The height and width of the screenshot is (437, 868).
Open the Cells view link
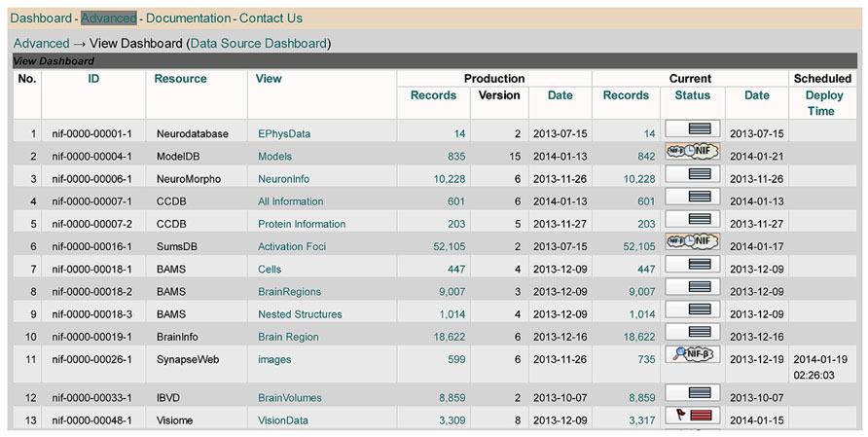[270, 270]
